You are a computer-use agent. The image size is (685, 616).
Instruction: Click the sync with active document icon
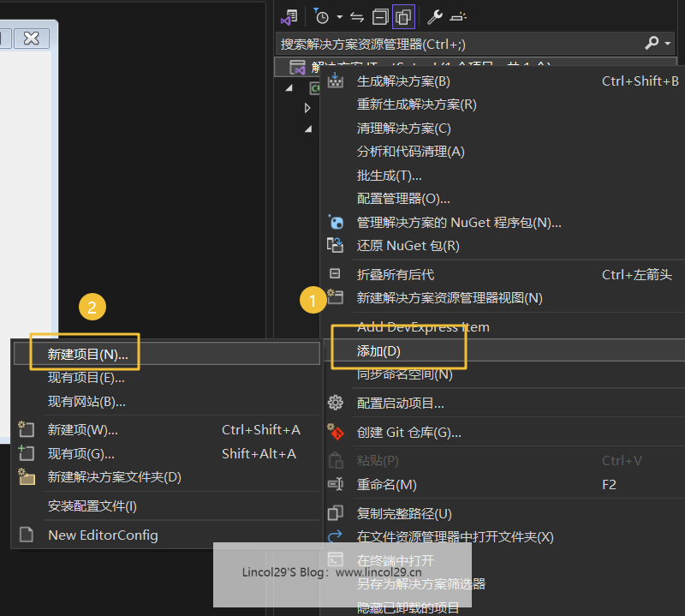(357, 16)
